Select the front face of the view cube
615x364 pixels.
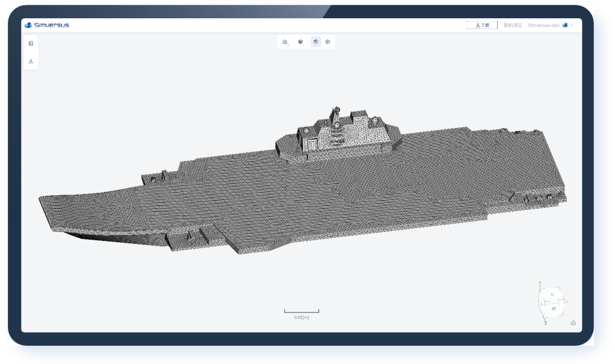[x=553, y=309]
